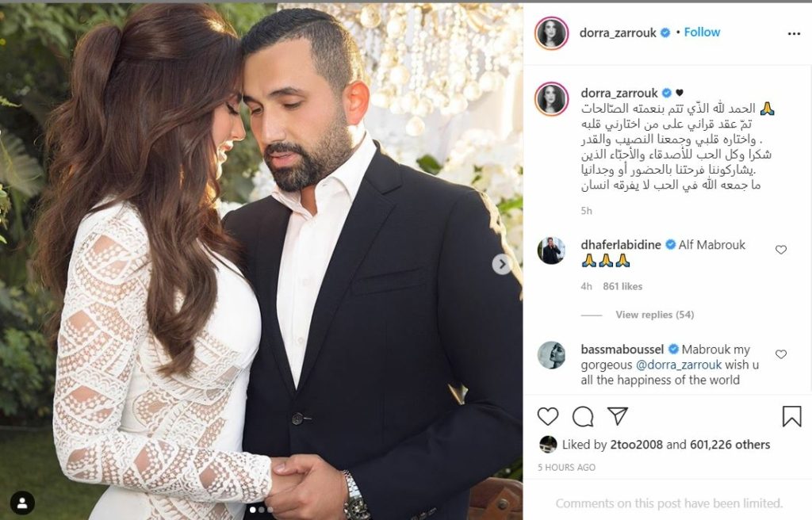Like dhaferlabidine's comment heart
The image size is (812, 520).
pyautogui.click(x=781, y=250)
